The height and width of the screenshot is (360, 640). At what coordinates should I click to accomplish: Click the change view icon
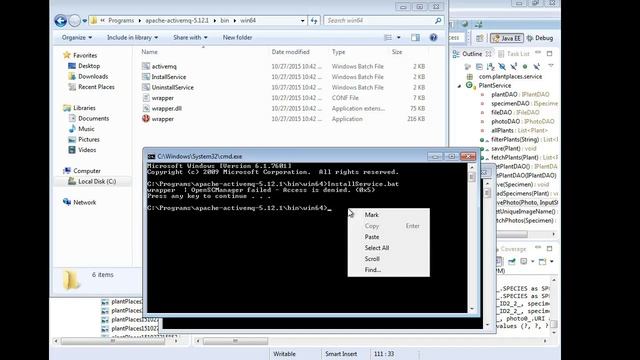[388, 38]
